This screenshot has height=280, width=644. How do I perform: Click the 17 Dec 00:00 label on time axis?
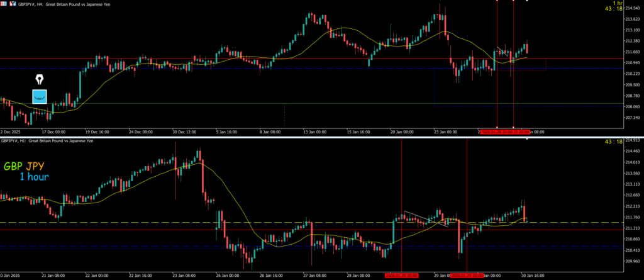(x=53, y=133)
